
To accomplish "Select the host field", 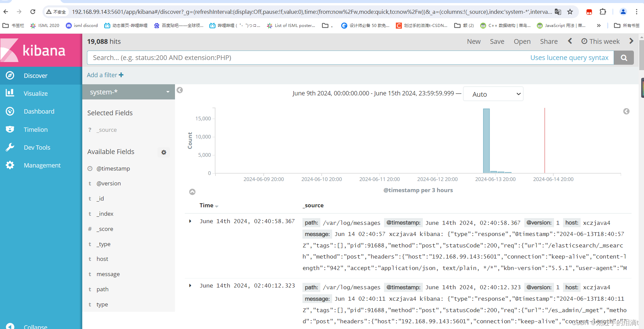I will pyautogui.click(x=102, y=259).
